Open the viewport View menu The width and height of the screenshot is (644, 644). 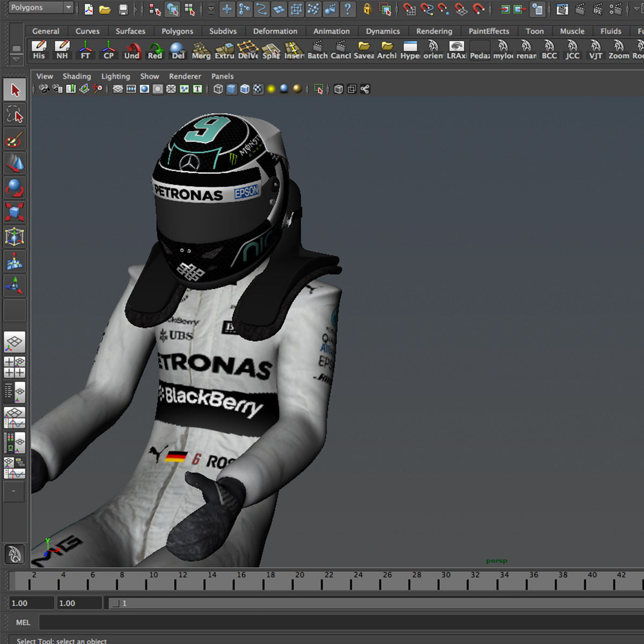45,76
